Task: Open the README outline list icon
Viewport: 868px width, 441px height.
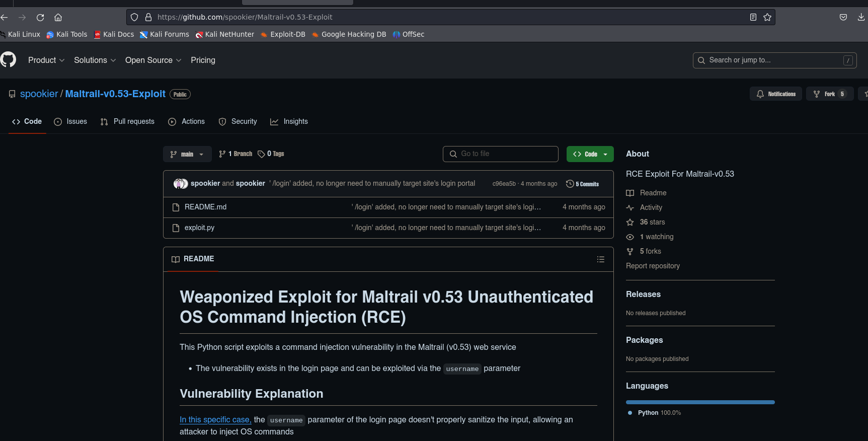Action: pyautogui.click(x=600, y=259)
